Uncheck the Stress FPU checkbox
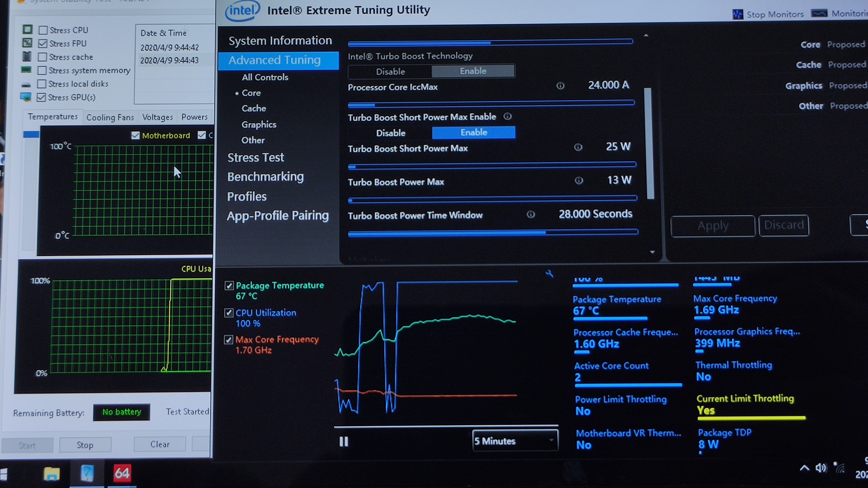Viewport: 868px width, 488px height. 43,44
